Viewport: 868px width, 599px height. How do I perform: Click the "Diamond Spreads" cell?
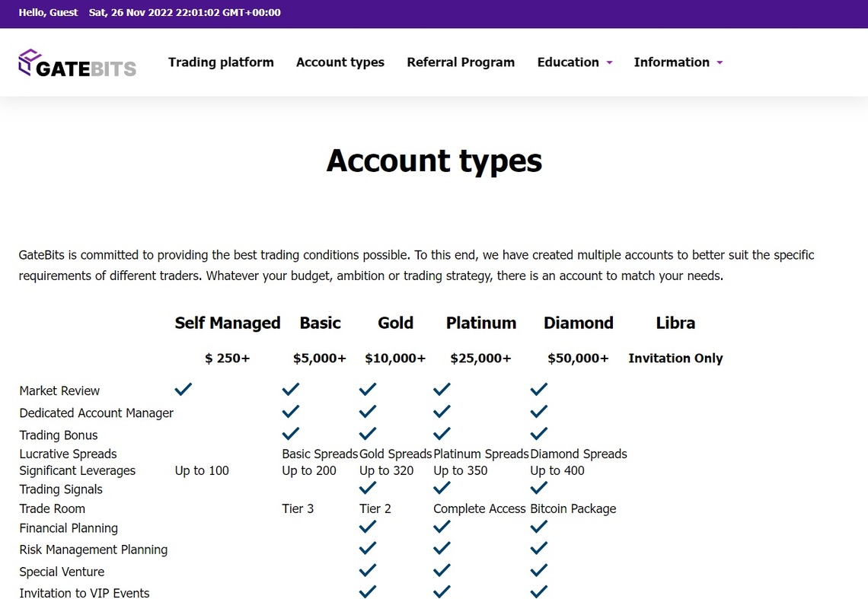coord(579,454)
